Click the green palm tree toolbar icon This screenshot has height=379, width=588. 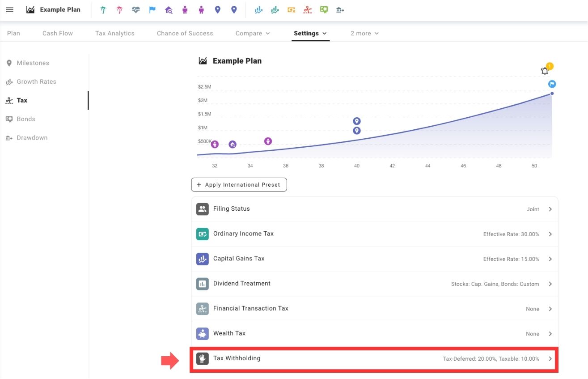(103, 10)
